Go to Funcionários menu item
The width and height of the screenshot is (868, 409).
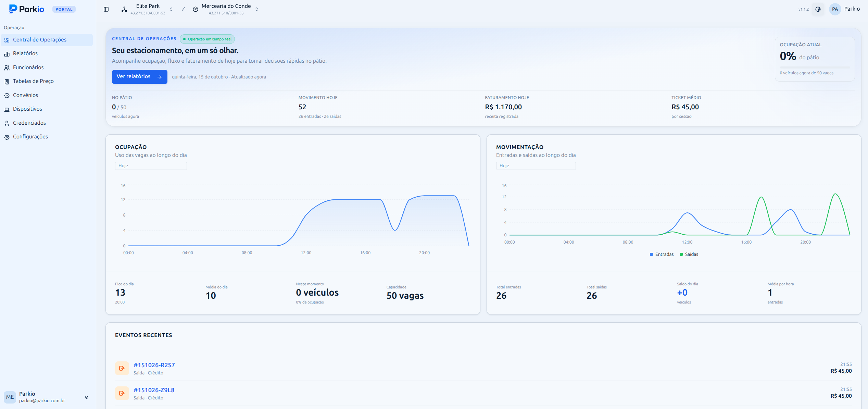[47, 67]
